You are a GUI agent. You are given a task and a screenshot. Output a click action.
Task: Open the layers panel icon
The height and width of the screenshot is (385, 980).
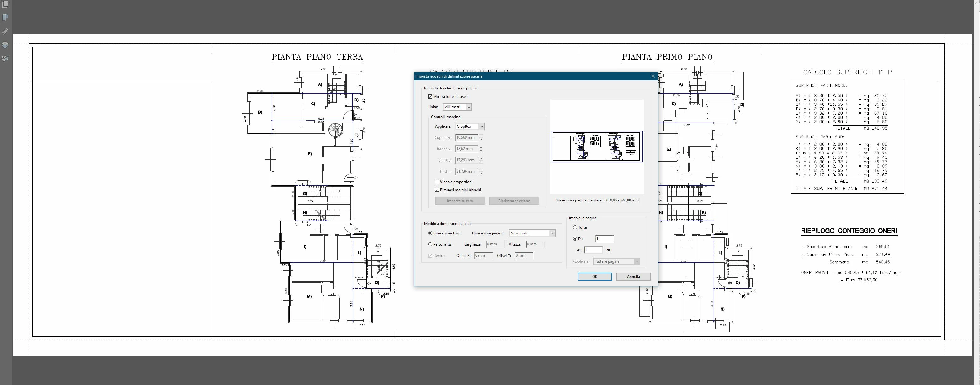click(x=5, y=45)
